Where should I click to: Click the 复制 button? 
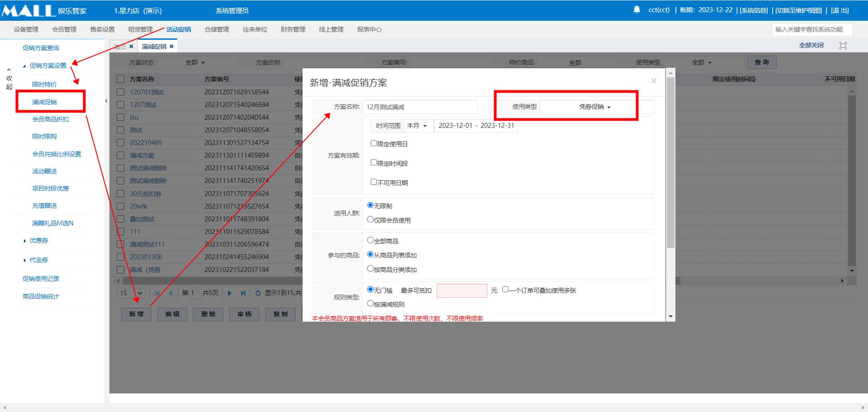(x=281, y=314)
